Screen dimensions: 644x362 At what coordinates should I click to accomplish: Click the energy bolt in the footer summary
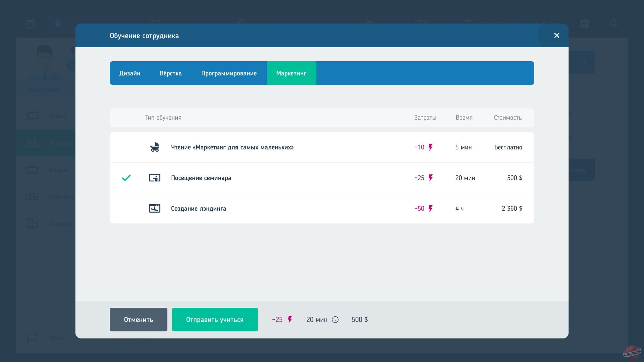tap(290, 319)
